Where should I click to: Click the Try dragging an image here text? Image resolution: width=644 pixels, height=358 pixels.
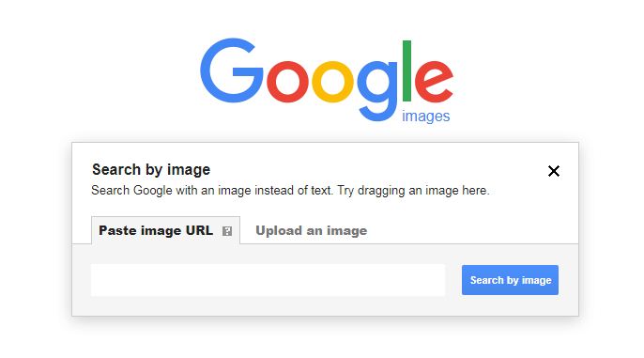pyautogui.click(x=413, y=191)
